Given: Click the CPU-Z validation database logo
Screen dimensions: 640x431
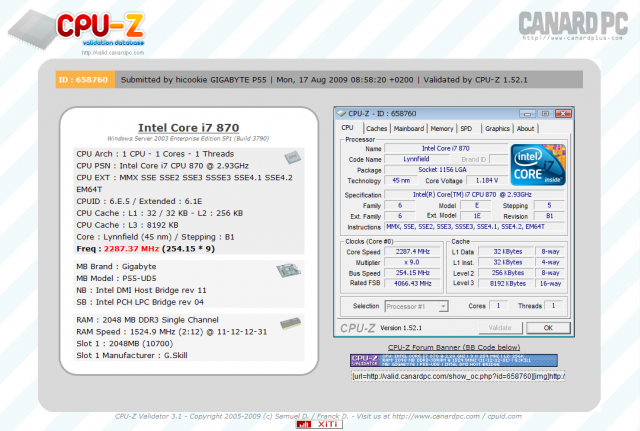Looking at the screenshot, I should pos(77,29).
